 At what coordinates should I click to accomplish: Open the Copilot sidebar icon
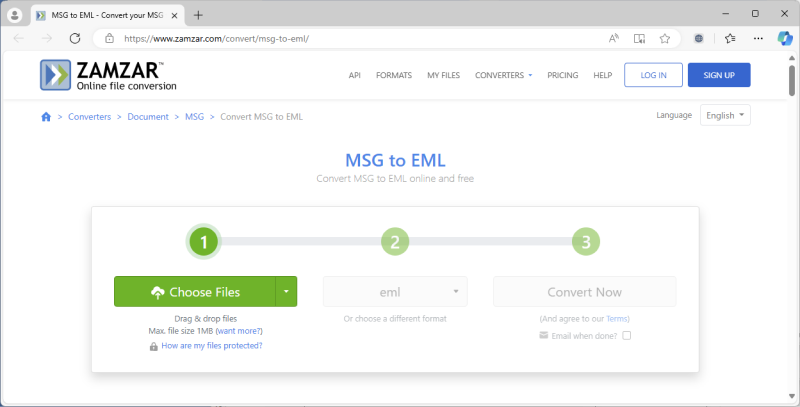point(785,38)
